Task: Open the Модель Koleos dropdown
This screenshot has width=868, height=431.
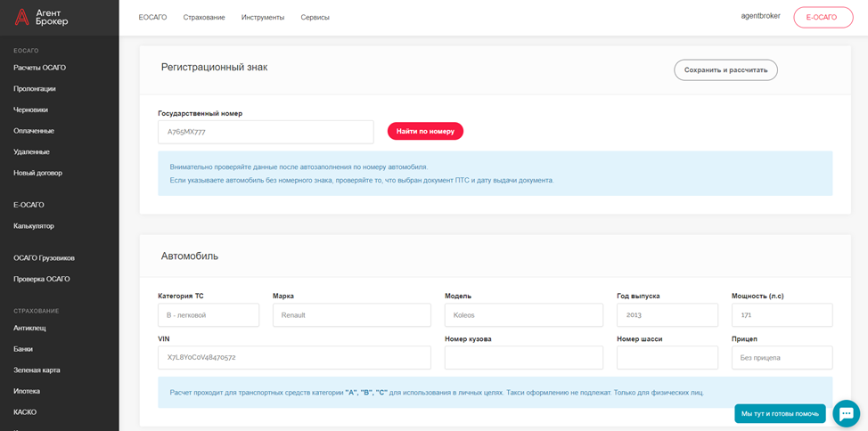Action: [x=523, y=315]
